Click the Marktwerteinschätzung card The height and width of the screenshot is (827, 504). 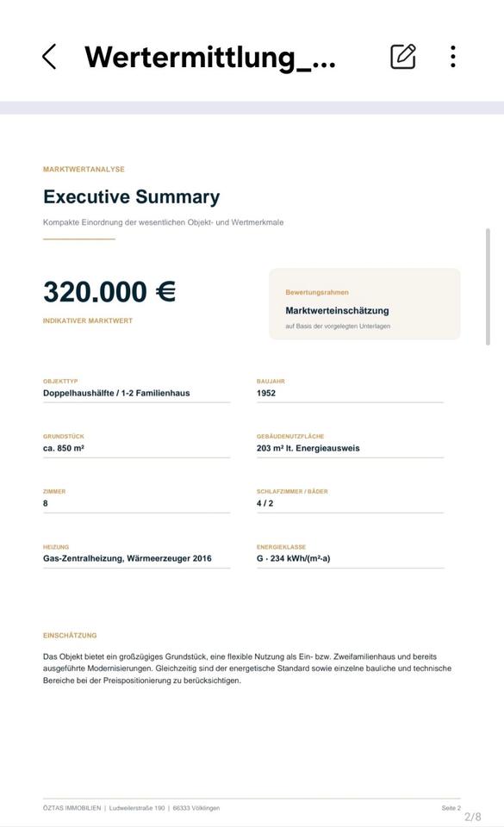pyautogui.click(x=364, y=304)
